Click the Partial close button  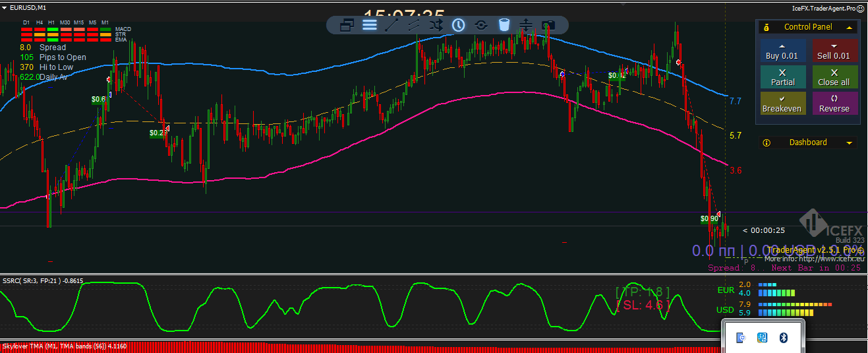point(782,77)
